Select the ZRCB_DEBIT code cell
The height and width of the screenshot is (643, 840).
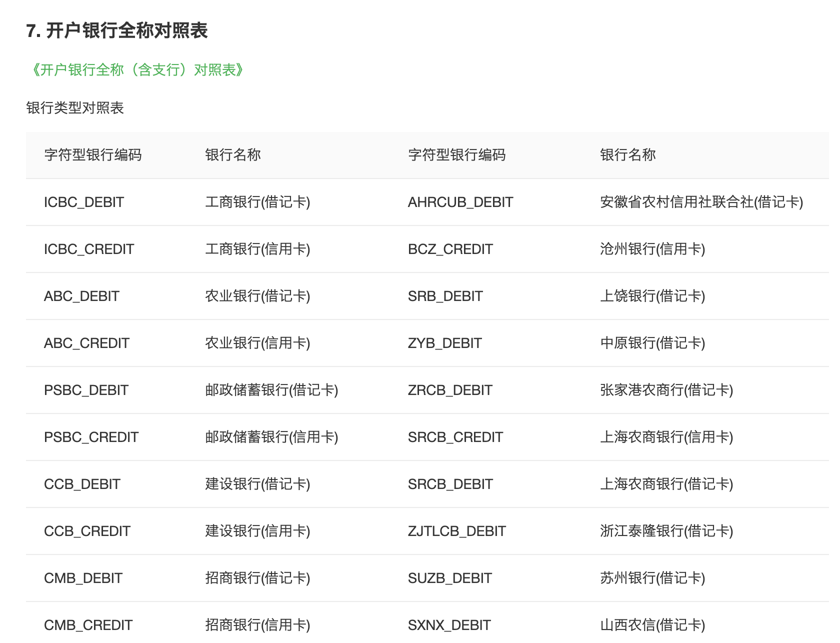coord(450,390)
